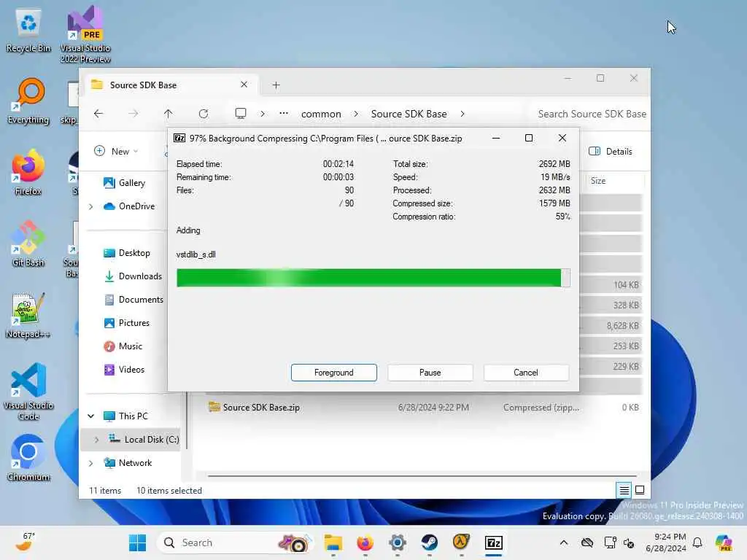747x560 pixels.
Task: Open Documents quick access folder
Action: (x=134, y=300)
